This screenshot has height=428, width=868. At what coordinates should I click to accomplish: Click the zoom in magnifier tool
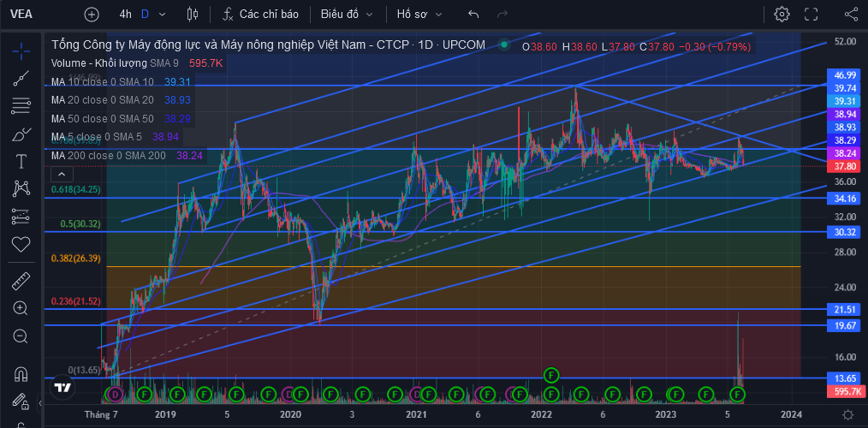coord(21,308)
